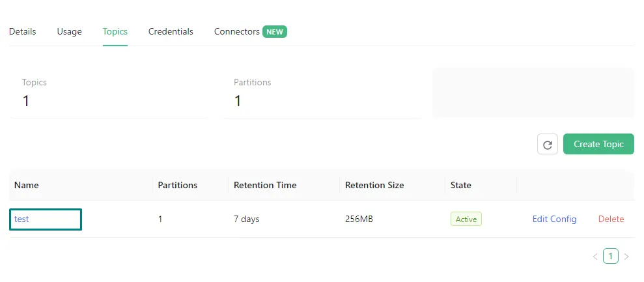Go to next page arrow
This screenshot has height=282, width=644.
click(626, 257)
